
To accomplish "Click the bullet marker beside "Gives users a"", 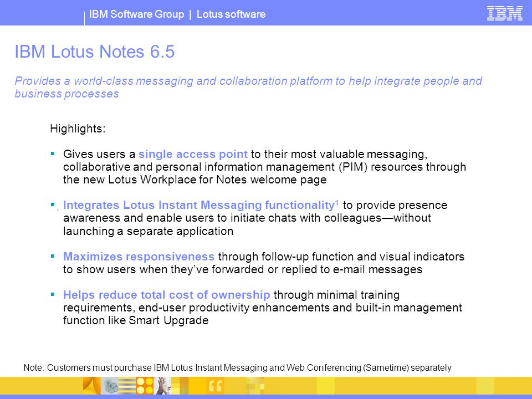I will point(53,154).
